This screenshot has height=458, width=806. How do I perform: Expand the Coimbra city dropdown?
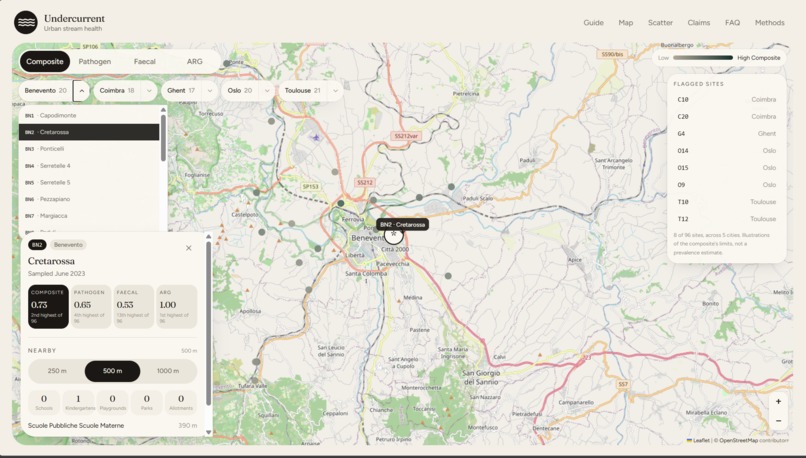pos(149,90)
